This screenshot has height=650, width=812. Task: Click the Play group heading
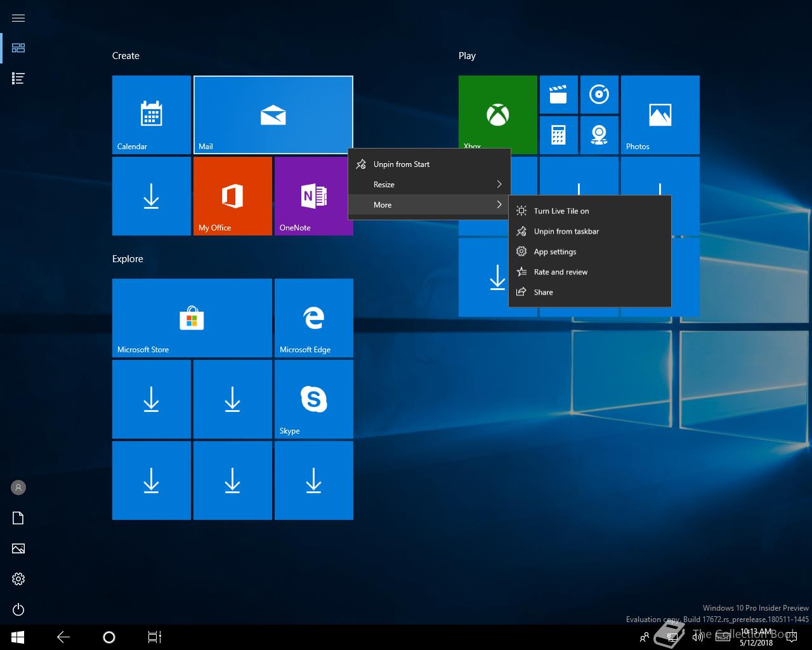tap(467, 56)
